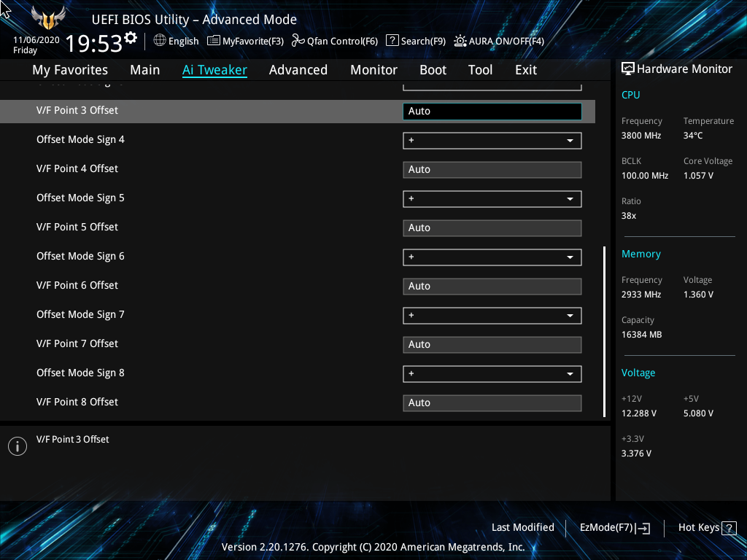Click the V/F Point 4 Offset field
This screenshot has width=747, height=560.
(492, 169)
